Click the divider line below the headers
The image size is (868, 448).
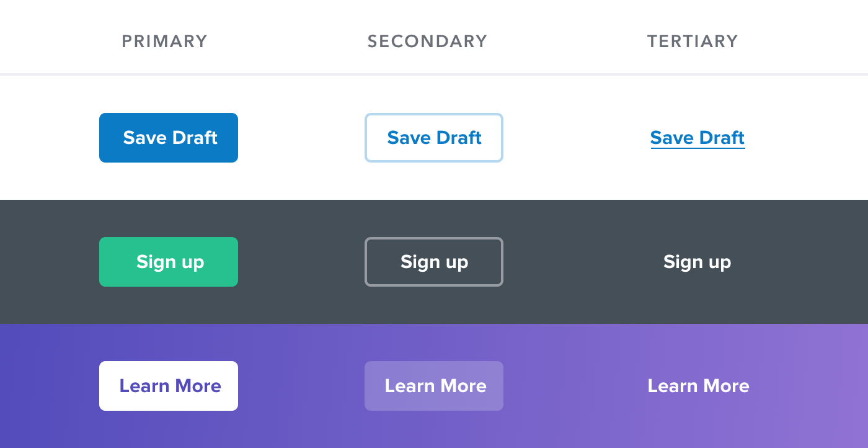[x=434, y=74]
